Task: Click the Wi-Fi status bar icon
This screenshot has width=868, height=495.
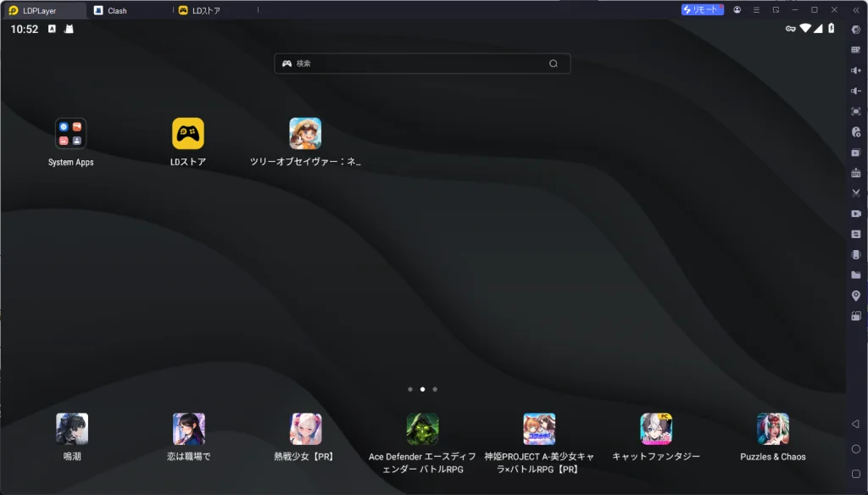Action: pyautogui.click(x=805, y=28)
